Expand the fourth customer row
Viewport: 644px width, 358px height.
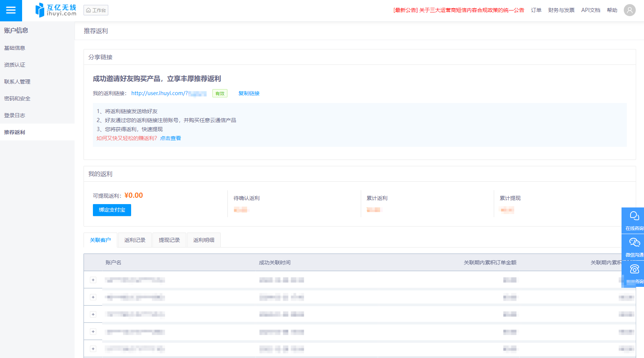[x=93, y=332]
